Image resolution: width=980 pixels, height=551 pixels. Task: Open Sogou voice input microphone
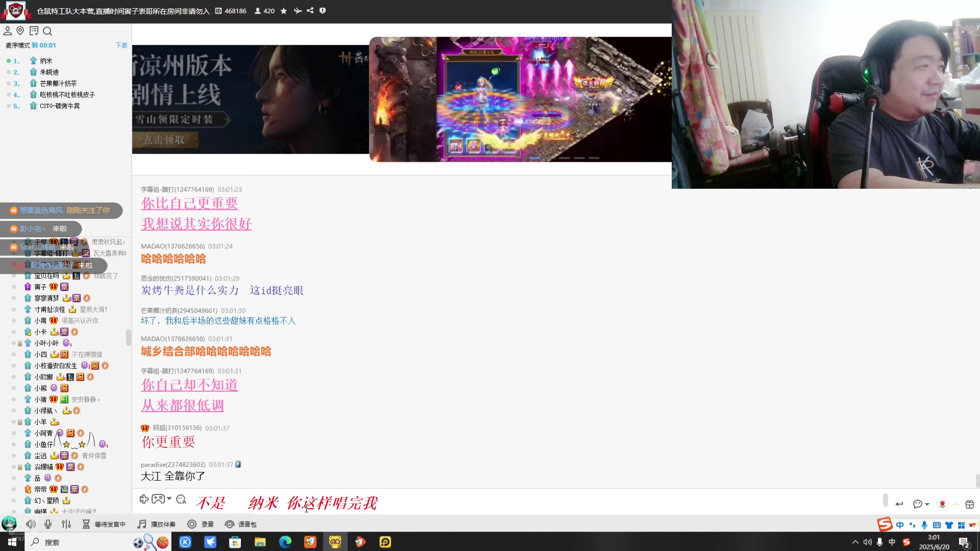tap(924, 525)
